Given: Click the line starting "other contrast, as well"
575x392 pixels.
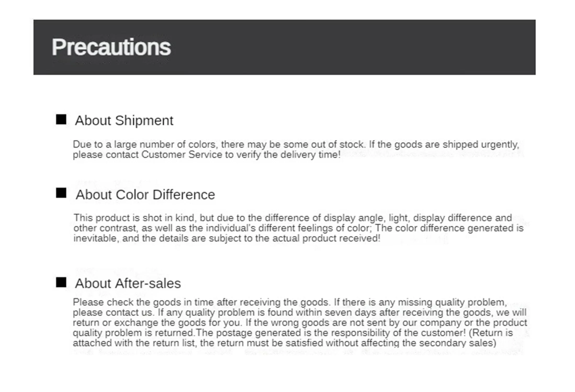Looking at the screenshot, I should (x=298, y=228).
